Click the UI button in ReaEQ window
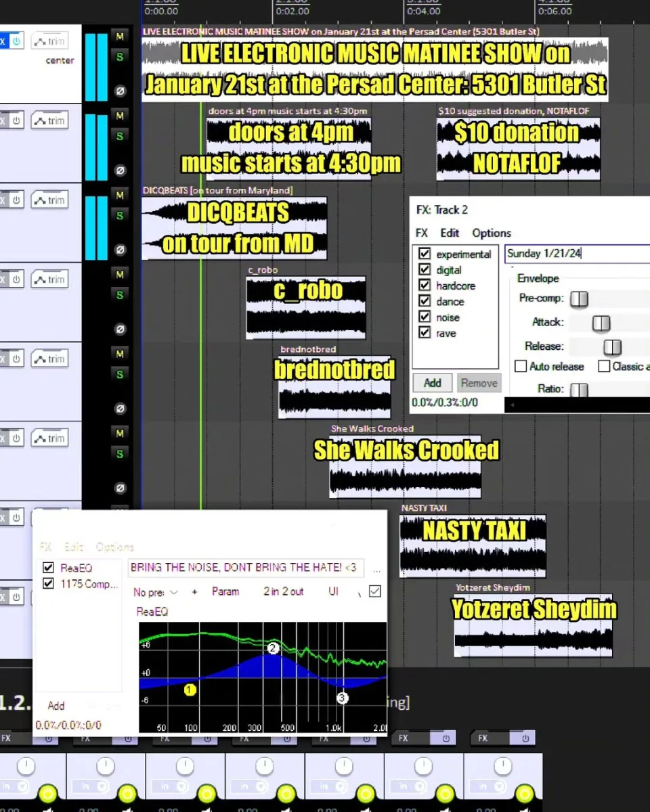This screenshot has width=650, height=812. pyautogui.click(x=333, y=591)
